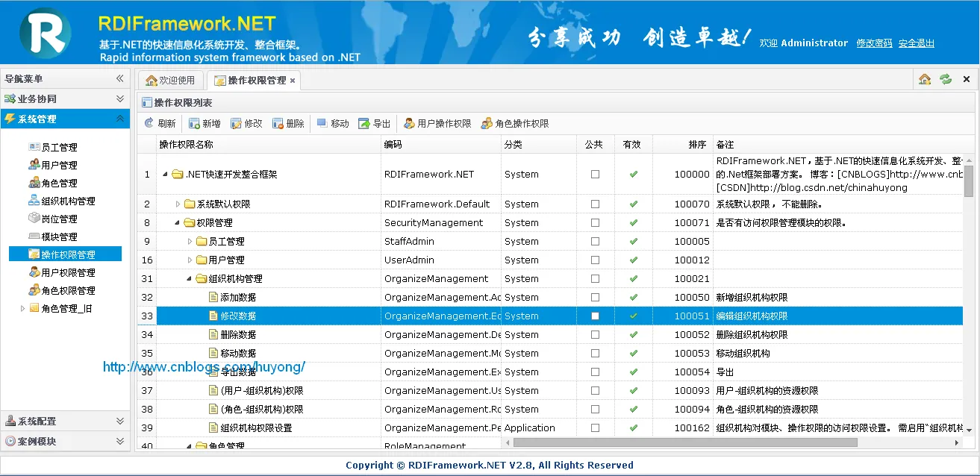This screenshot has height=476, width=980.
Task: Open 角色管理 in the sidebar
Action: [52, 183]
